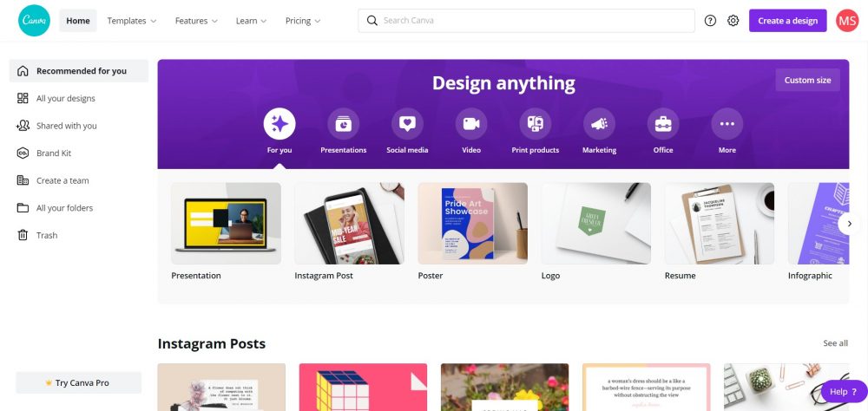Open the Print products category icon
The height and width of the screenshot is (411, 868).
tap(536, 123)
